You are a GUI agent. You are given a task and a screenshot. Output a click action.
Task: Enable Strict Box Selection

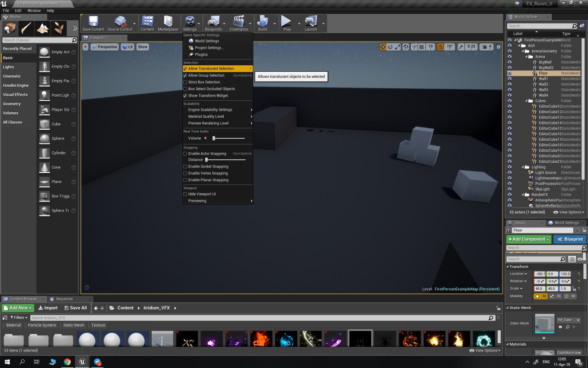pyautogui.click(x=185, y=82)
